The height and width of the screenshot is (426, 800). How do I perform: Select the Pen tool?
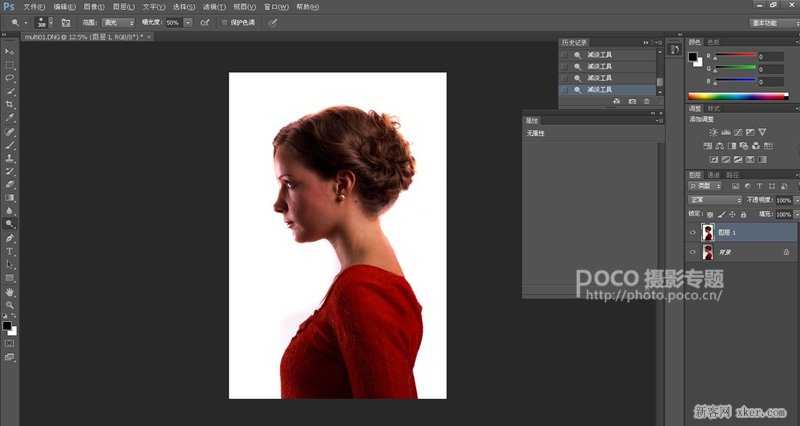[10, 238]
